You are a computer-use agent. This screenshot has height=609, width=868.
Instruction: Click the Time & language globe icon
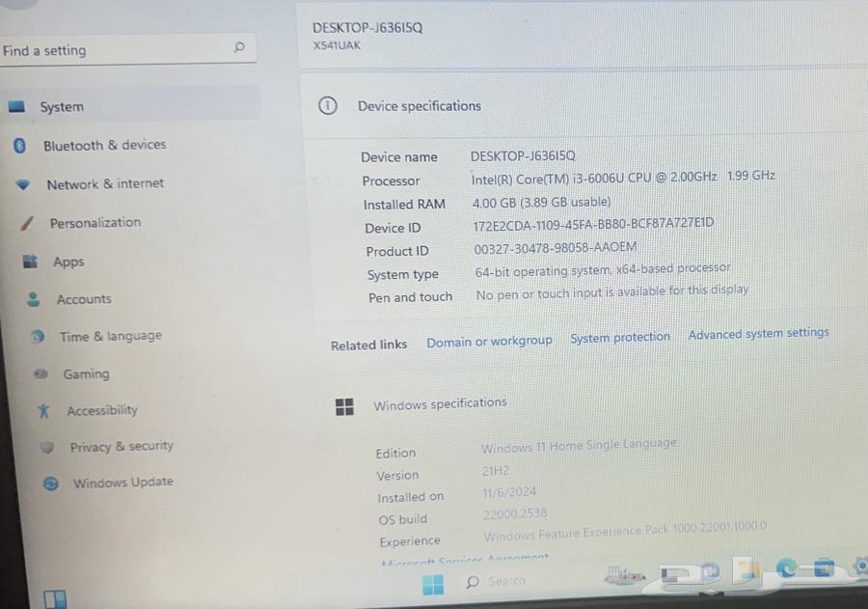38,337
